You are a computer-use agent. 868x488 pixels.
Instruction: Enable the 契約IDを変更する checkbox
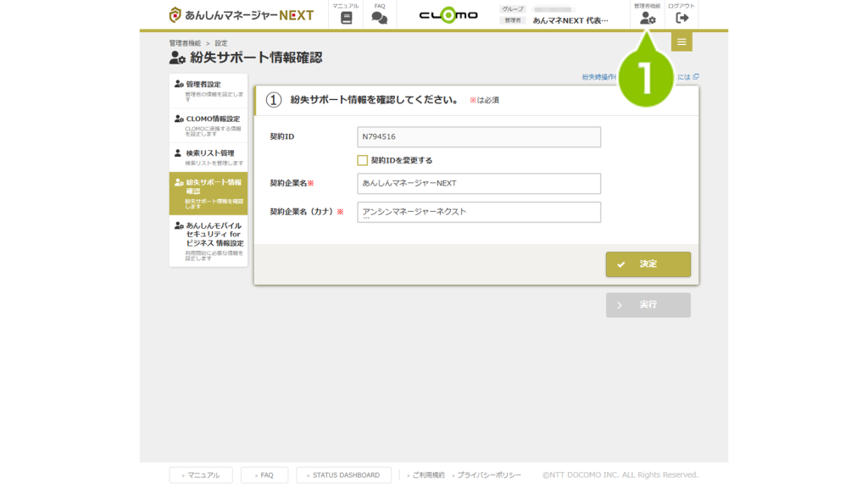tap(363, 160)
